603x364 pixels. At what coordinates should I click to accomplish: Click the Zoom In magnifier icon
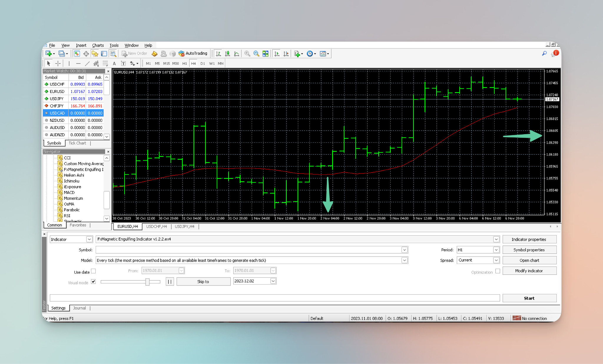coord(247,54)
